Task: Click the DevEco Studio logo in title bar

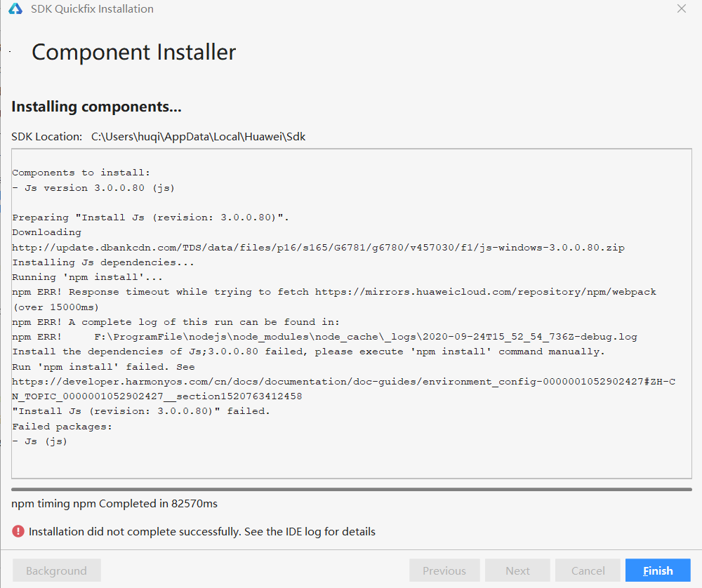Action: click(15, 9)
